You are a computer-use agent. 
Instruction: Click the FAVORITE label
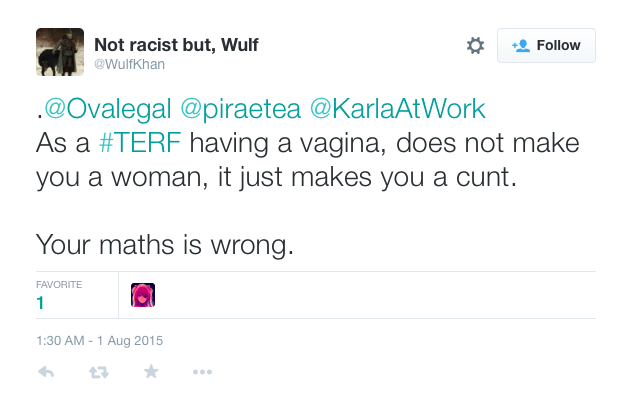(x=59, y=285)
